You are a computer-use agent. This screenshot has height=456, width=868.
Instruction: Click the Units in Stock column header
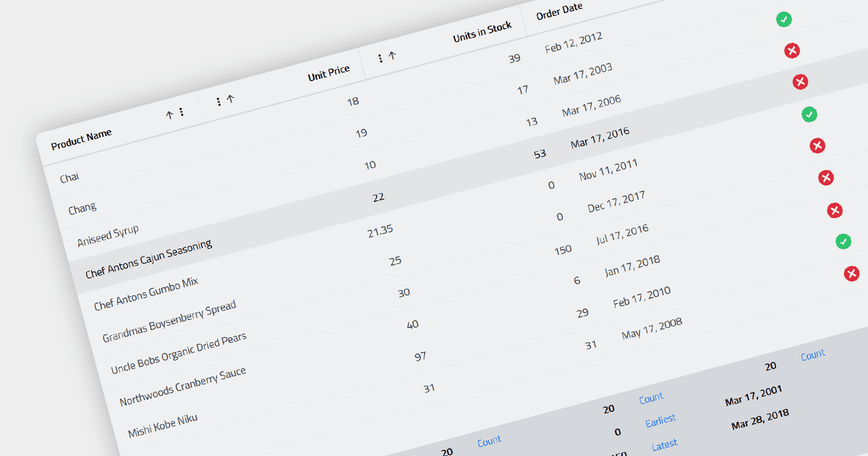point(482,32)
